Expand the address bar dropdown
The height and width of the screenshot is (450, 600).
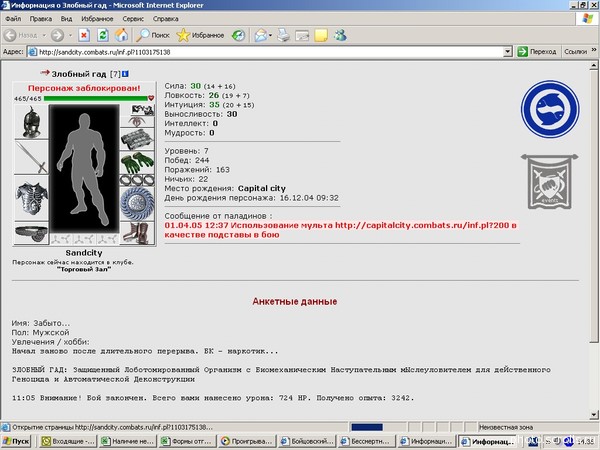tap(507, 52)
